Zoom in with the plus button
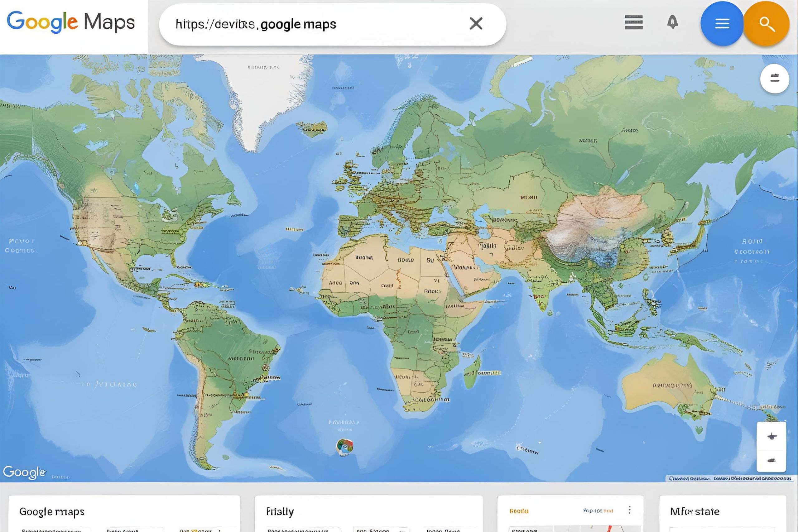The height and width of the screenshot is (532, 798). 772,436
